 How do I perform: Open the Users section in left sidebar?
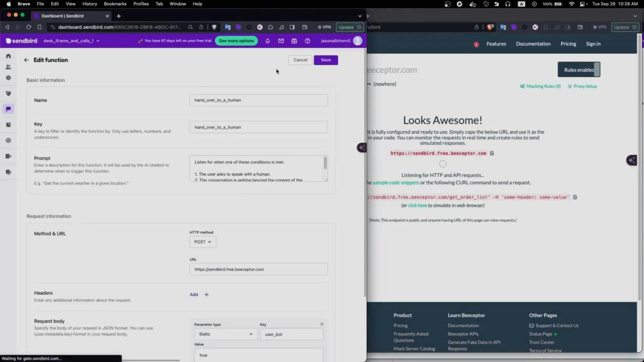[8, 67]
